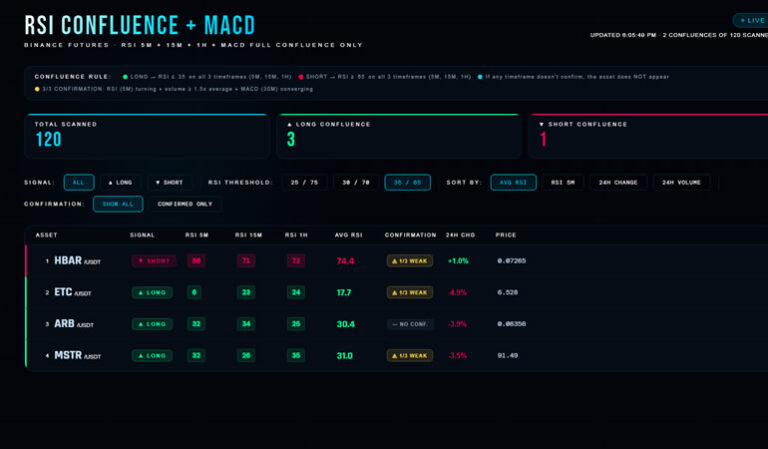Sort table by 24H CHANGE
768x449 pixels.
618,183
